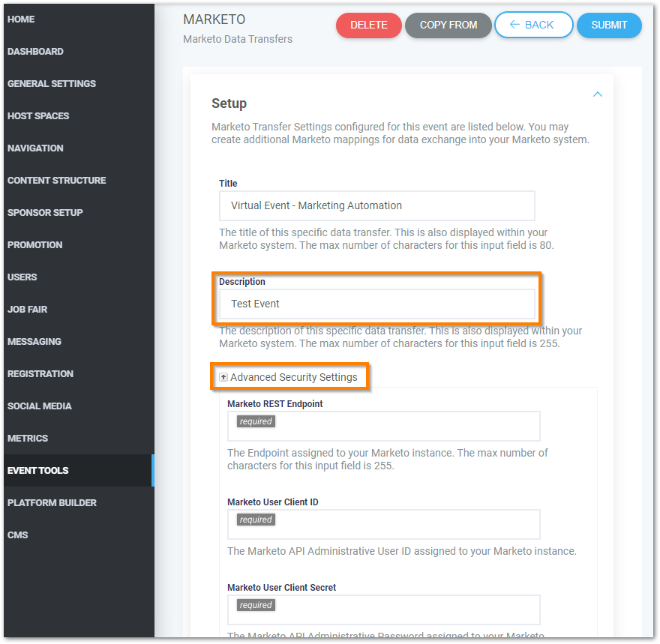Click the Setup section heading
660x644 pixels.
229,103
